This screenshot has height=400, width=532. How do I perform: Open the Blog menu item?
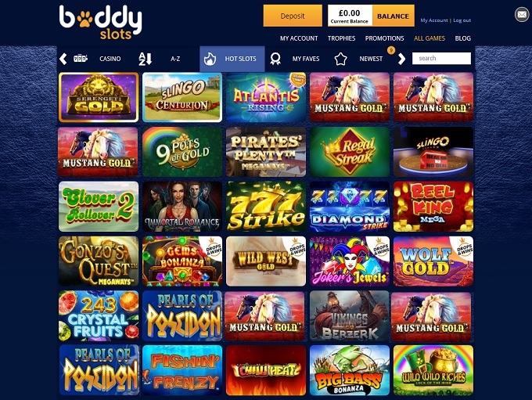tap(463, 38)
